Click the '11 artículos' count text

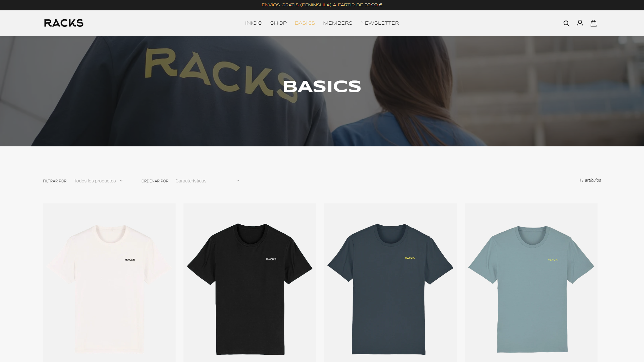590,180
